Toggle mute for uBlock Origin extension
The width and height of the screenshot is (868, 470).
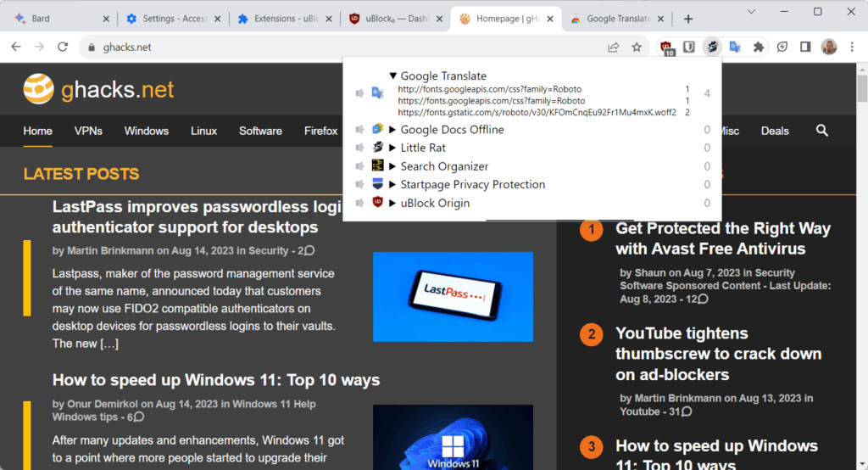coord(359,203)
